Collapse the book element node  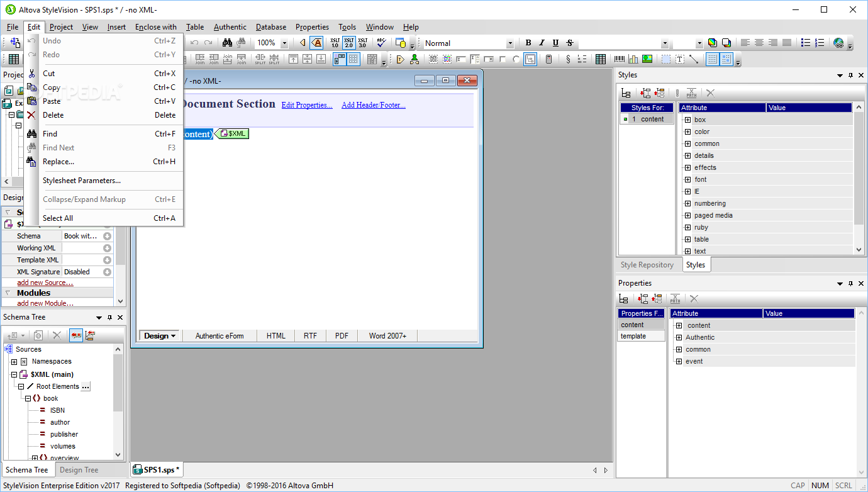click(28, 398)
